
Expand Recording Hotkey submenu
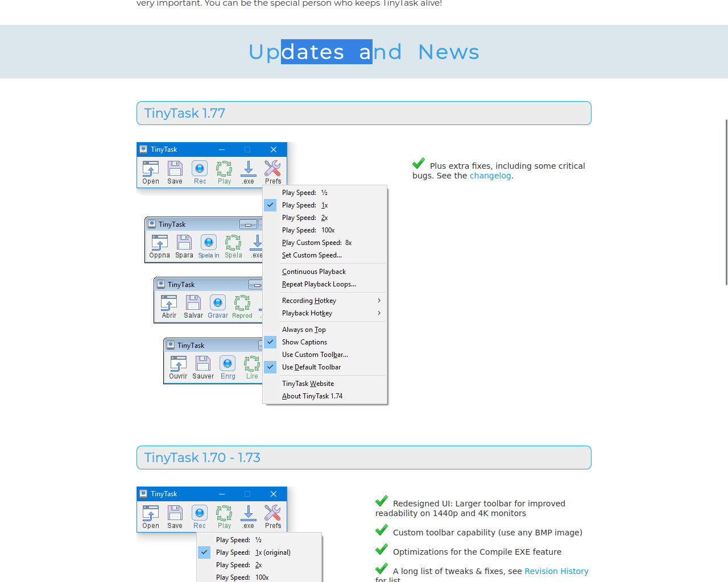pos(325,301)
